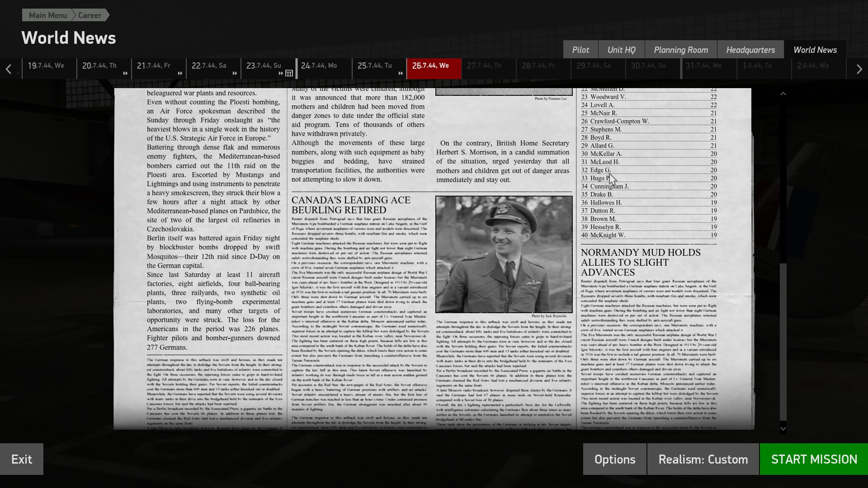Click the table icon on 23.7.44
Viewport: 868px width, 488px height.
(x=289, y=73)
